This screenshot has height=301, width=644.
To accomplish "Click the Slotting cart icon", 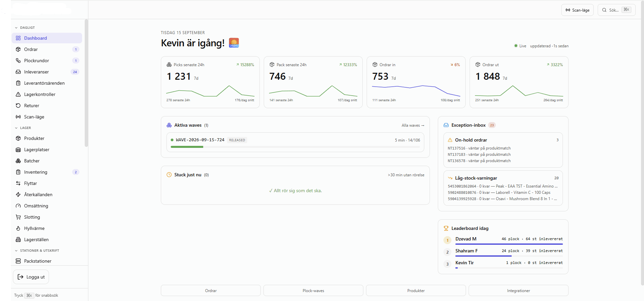I will (18, 217).
